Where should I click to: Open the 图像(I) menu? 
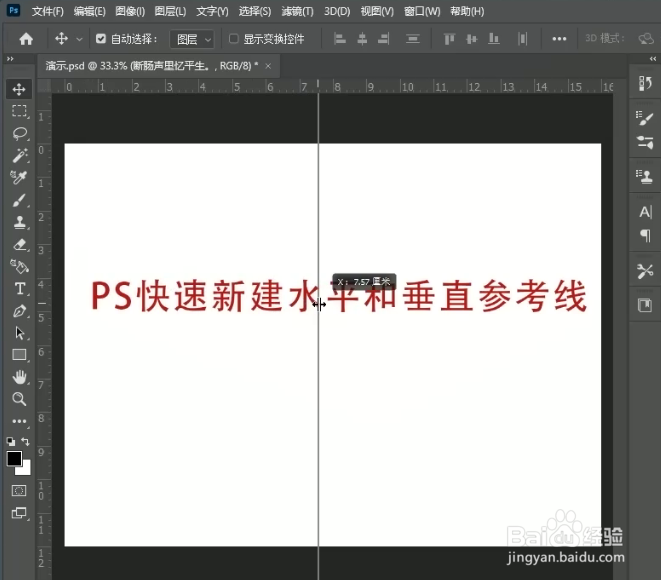click(x=130, y=11)
